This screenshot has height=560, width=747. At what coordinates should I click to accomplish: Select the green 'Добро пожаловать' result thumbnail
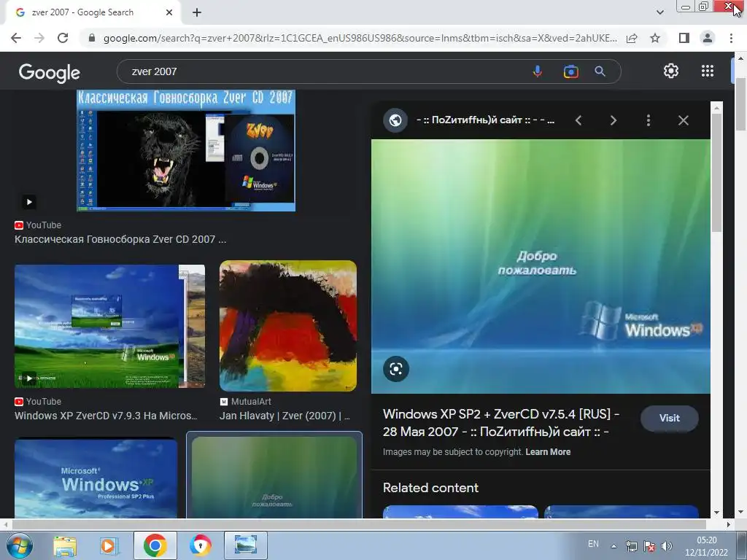click(274, 477)
